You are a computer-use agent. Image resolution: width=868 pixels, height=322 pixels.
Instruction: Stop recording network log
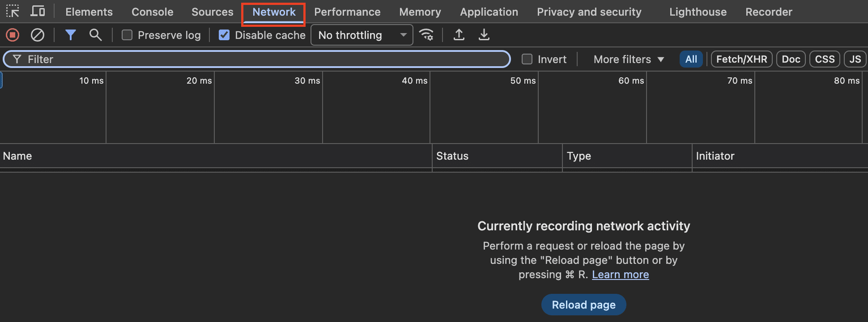(13, 35)
